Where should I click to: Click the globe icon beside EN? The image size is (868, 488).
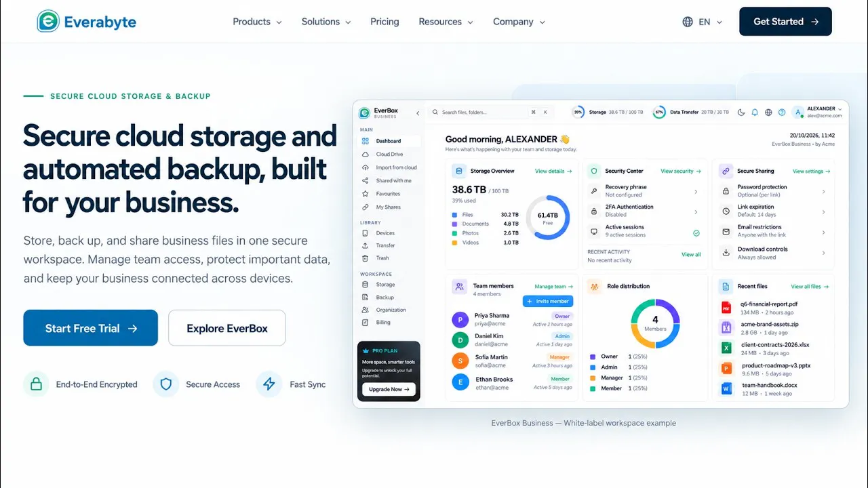pyautogui.click(x=688, y=22)
